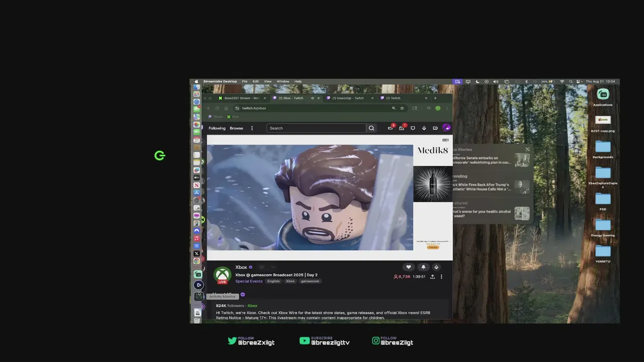Open the View menu
644x362 pixels.
tap(268, 81)
